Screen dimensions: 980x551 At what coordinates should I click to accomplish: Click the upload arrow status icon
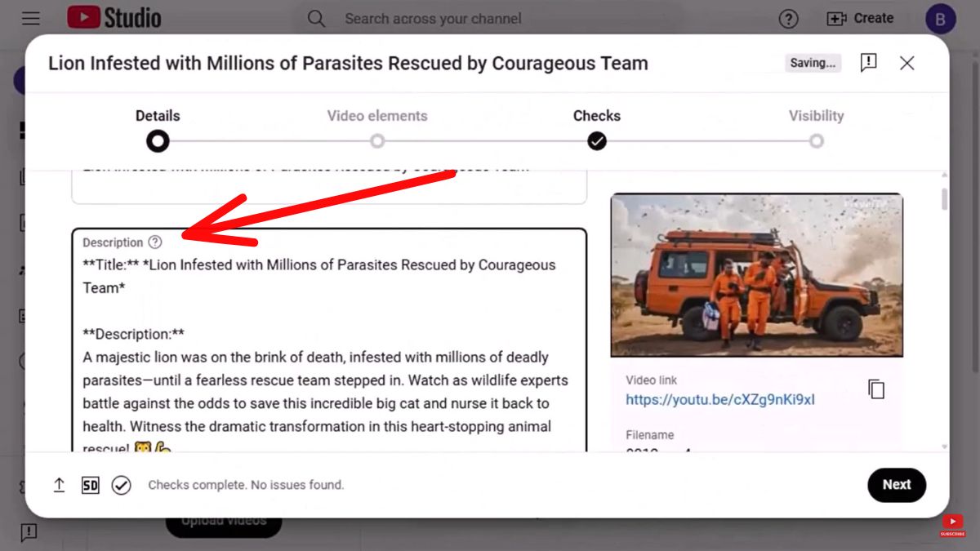pyautogui.click(x=59, y=485)
